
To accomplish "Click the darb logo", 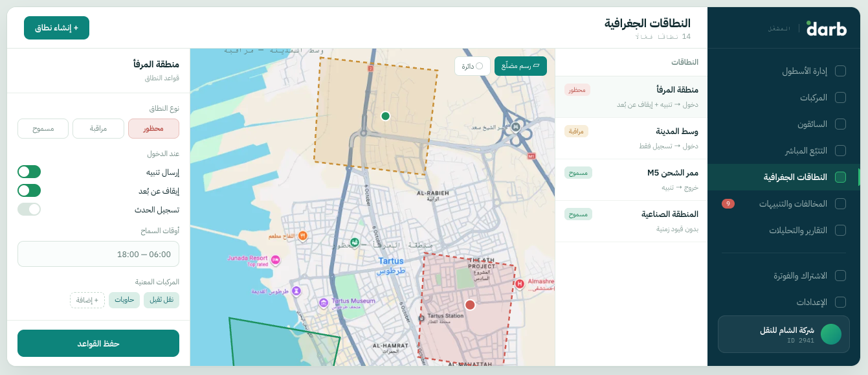I will tap(827, 28).
